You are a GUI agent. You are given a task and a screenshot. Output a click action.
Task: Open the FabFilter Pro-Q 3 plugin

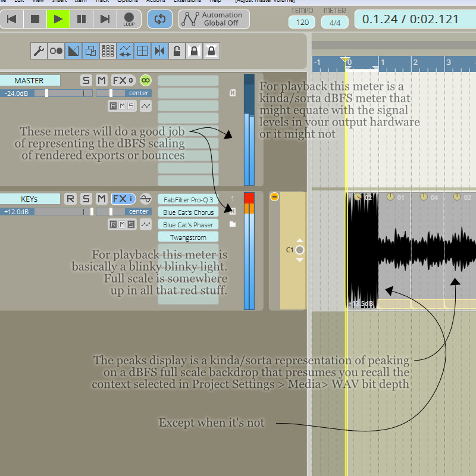pyautogui.click(x=187, y=199)
